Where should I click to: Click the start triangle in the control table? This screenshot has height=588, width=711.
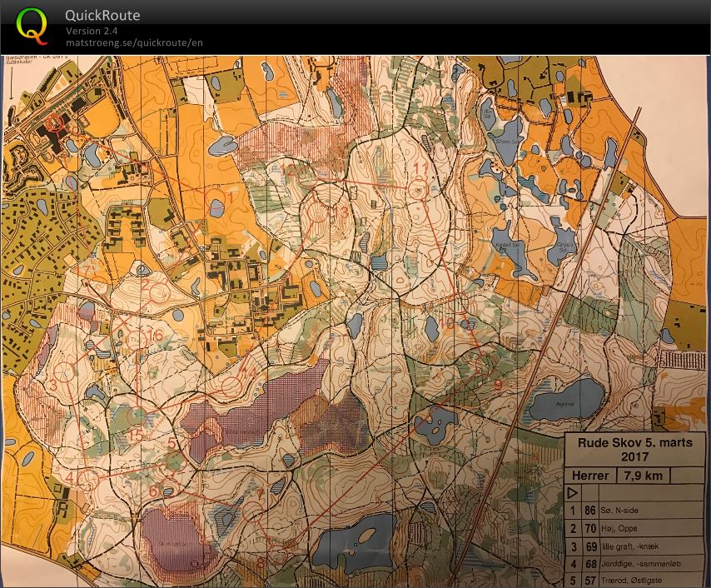(573, 493)
